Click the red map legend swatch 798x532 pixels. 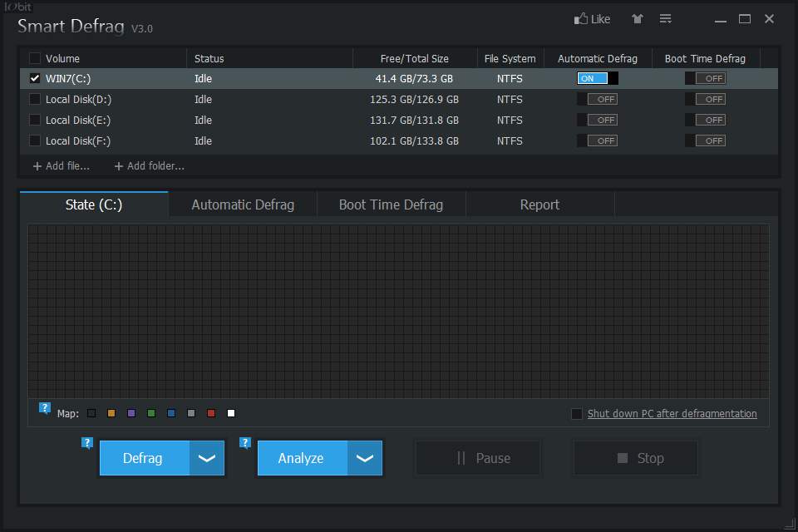pyautogui.click(x=211, y=413)
